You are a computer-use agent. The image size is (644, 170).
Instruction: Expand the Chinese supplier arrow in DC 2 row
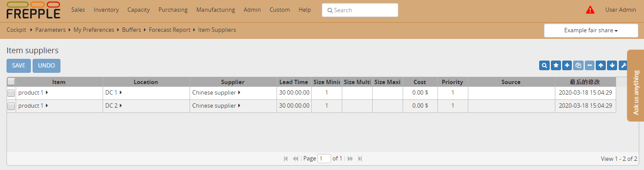(x=239, y=105)
